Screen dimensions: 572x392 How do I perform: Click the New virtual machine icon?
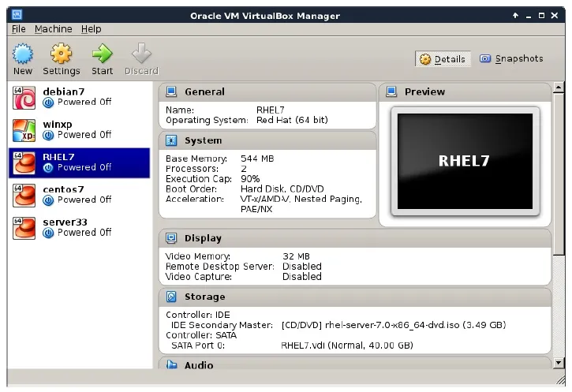pos(23,54)
